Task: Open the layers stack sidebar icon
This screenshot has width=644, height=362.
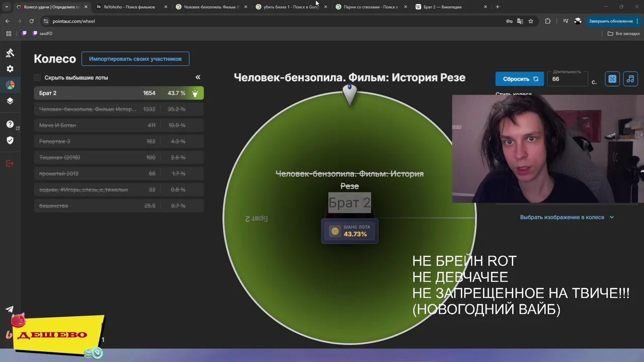Action: pos(10,101)
